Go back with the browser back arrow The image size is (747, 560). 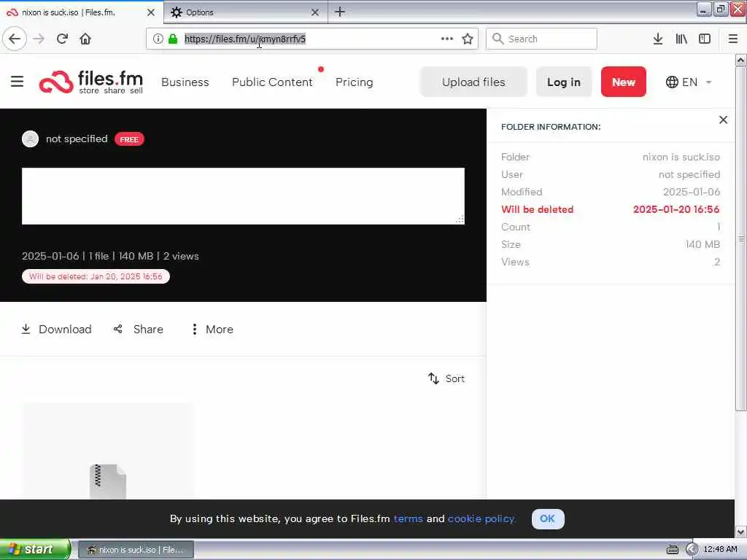15,39
